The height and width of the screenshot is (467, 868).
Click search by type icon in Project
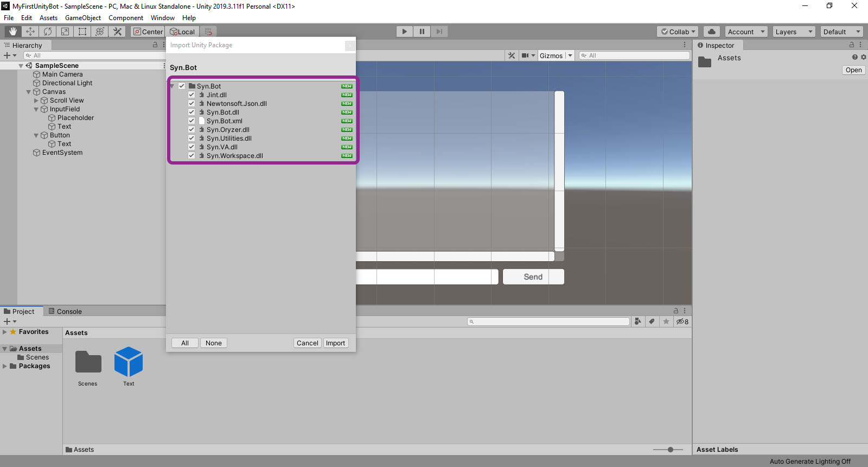tap(638, 321)
